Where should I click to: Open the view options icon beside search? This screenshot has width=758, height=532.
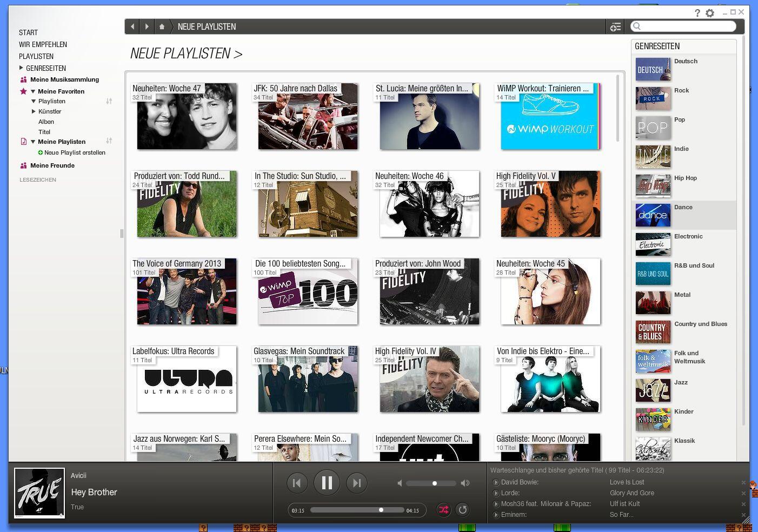tap(615, 27)
